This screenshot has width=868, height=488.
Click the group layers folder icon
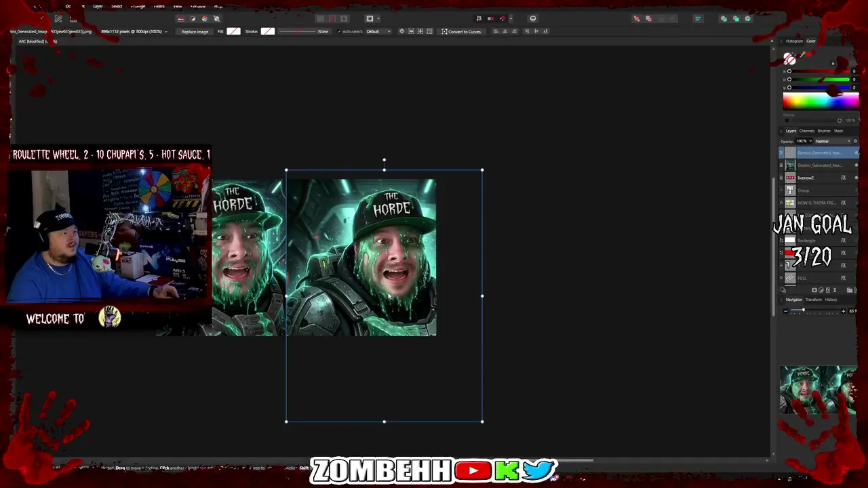pyautogui.click(x=849, y=290)
